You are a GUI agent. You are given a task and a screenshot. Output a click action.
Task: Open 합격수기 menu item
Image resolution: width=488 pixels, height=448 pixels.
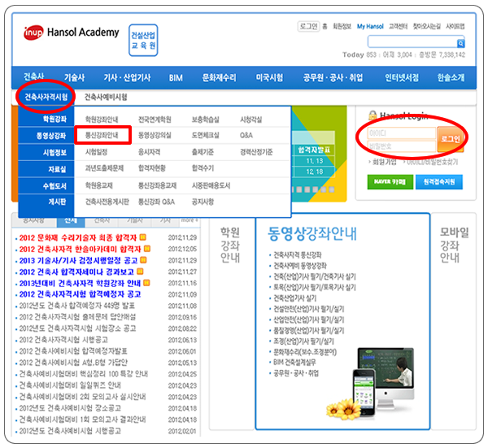click(x=203, y=168)
